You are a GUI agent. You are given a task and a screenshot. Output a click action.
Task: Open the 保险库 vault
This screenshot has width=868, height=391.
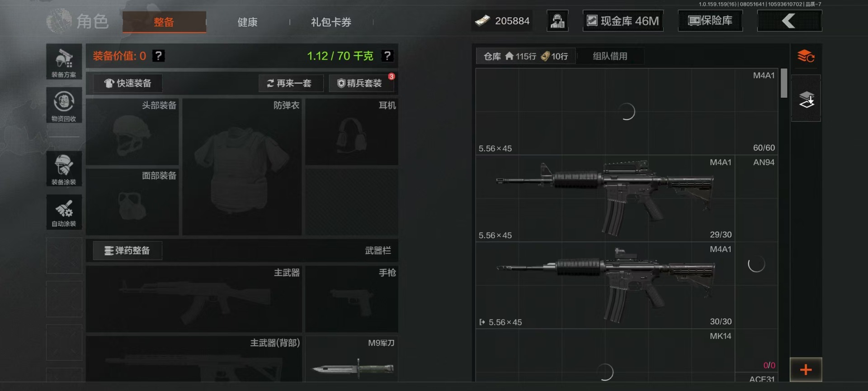point(710,21)
